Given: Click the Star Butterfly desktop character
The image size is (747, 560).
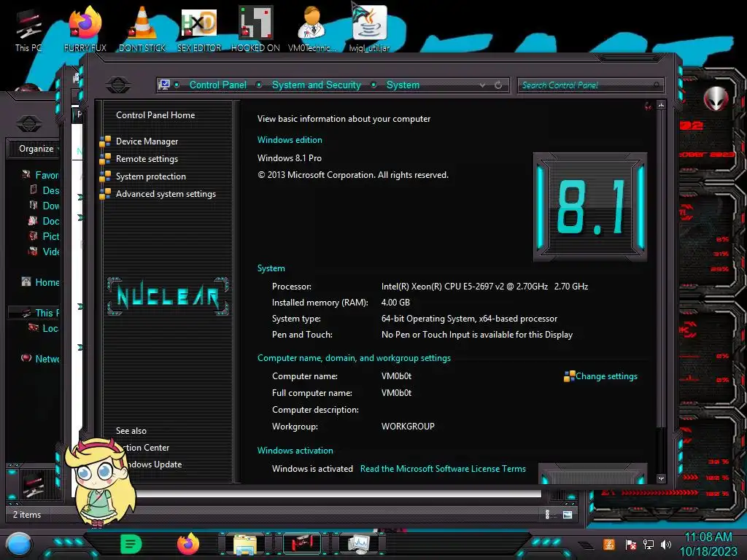Looking at the screenshot, I should coord(101,483).
